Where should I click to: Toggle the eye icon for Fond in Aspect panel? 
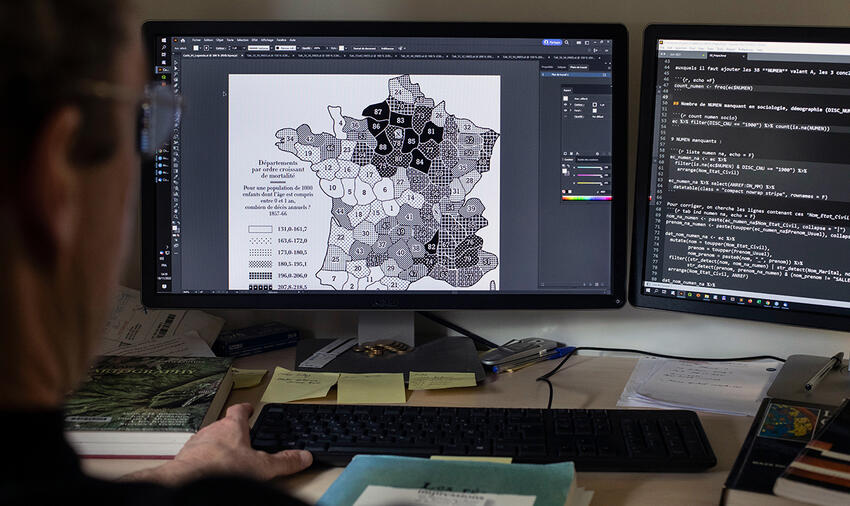(x=565, y=111)
